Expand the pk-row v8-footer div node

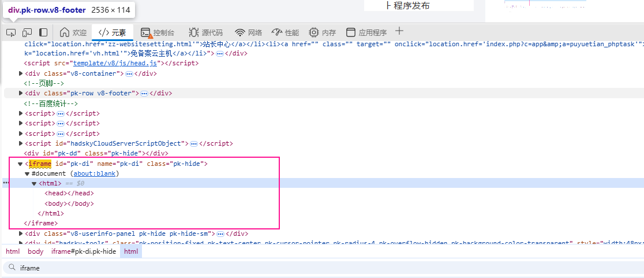click(x=21, y=94)
